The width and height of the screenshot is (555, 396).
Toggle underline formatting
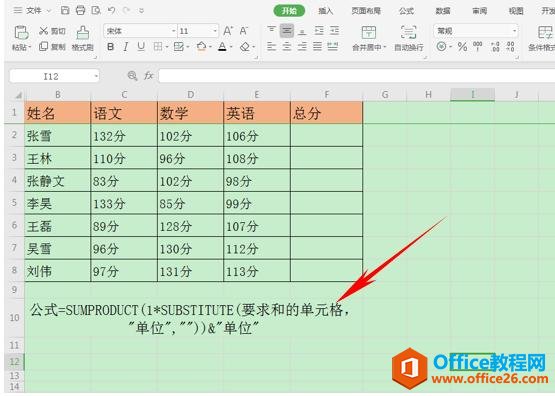point(141,46)
